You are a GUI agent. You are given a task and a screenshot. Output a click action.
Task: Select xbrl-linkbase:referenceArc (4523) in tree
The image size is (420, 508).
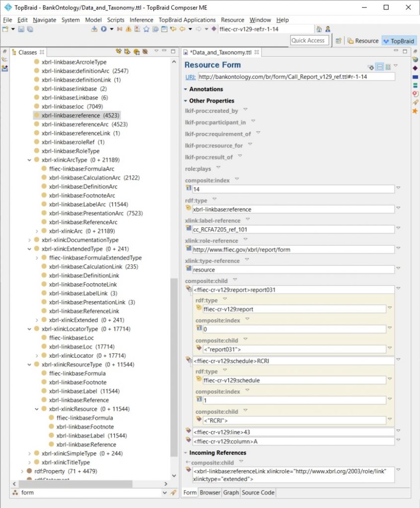point(84,125)
